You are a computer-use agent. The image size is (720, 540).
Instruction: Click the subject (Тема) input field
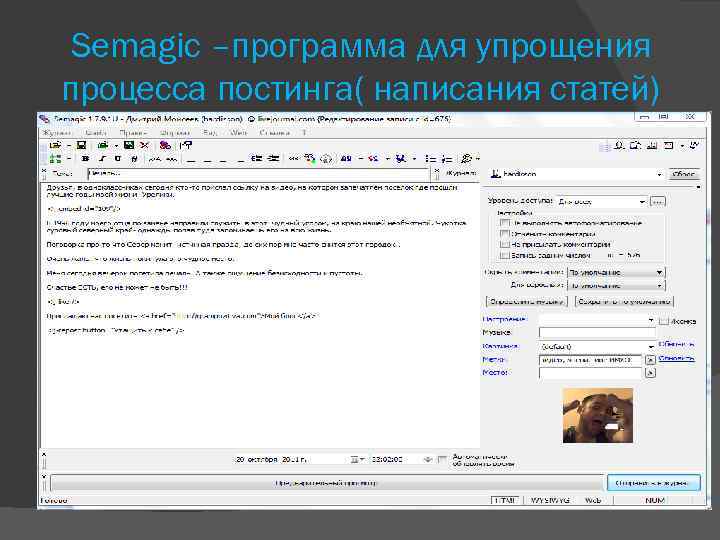[258, 174]
